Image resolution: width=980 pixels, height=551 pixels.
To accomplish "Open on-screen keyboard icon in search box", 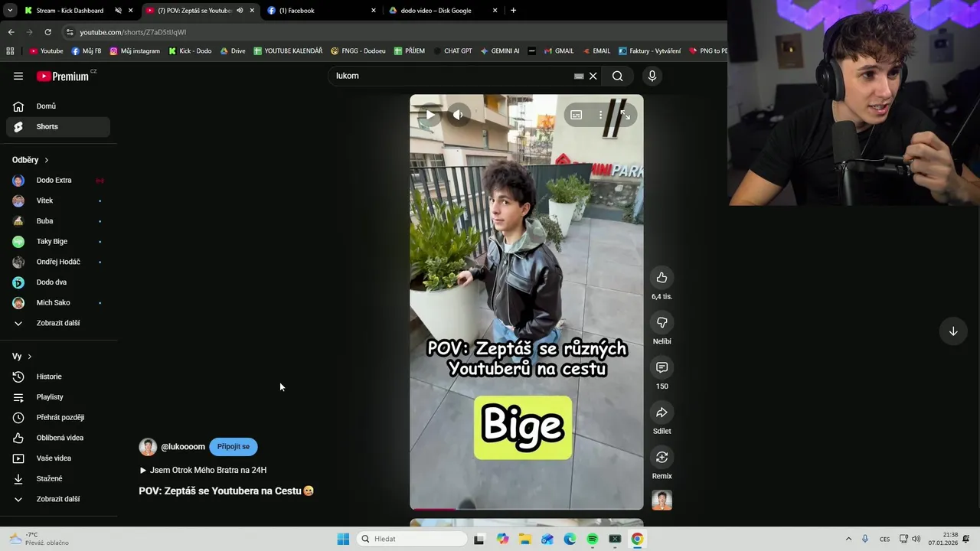I will point(579,76).
